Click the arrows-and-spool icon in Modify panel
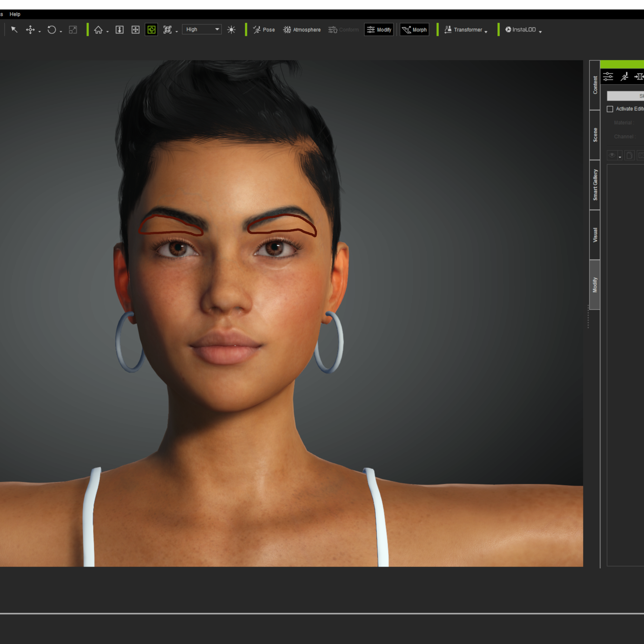Viewport: 644px width, 644px height. coord(639,77)
